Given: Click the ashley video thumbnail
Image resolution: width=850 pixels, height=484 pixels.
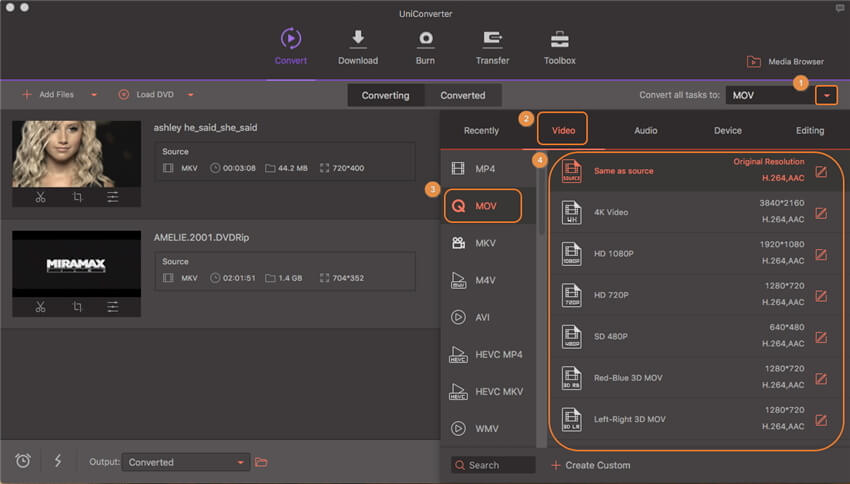Looking at the screenshot, I should 76,154.
